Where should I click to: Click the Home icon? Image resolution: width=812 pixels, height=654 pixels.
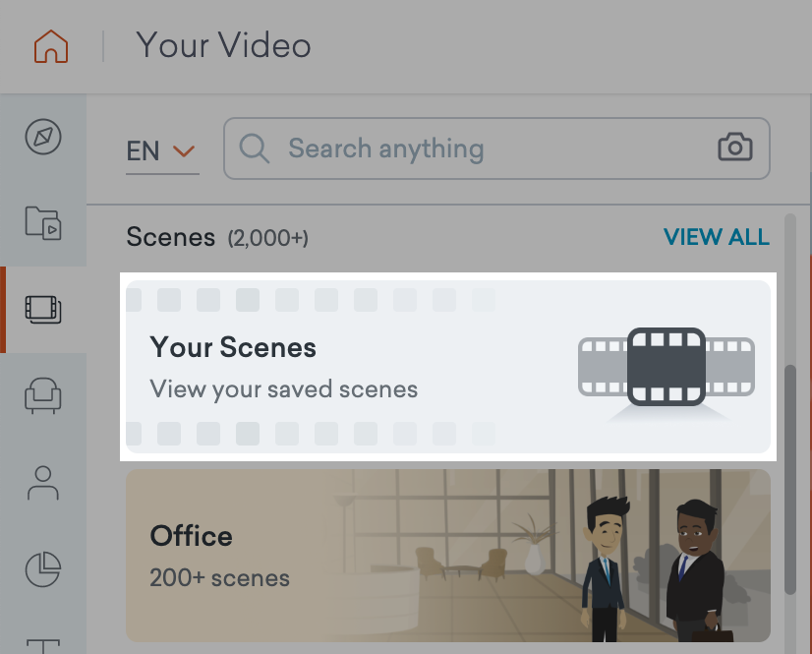(51, 46)
